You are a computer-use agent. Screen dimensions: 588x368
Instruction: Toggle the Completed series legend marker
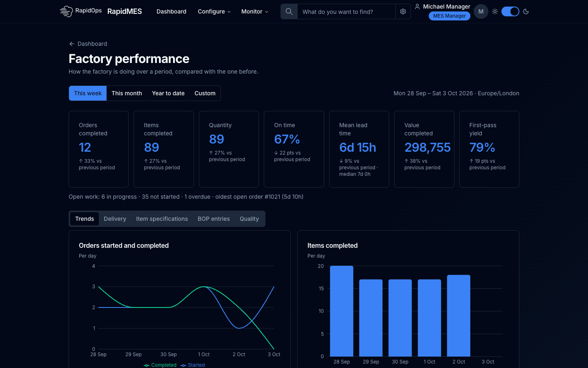click(x=147, y=365)
